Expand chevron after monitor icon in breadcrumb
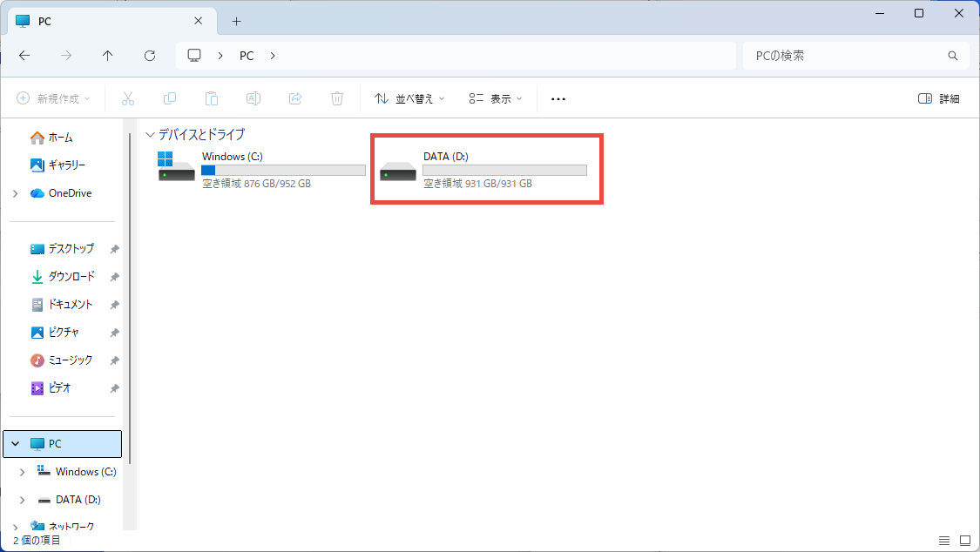This screenshot has height=552, width=980. [x=220, y=56]
